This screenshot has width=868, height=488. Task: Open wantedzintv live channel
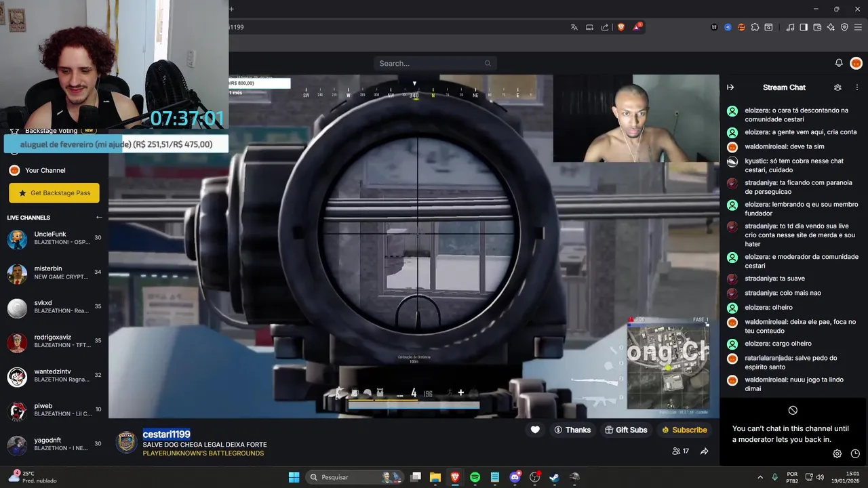54,376
